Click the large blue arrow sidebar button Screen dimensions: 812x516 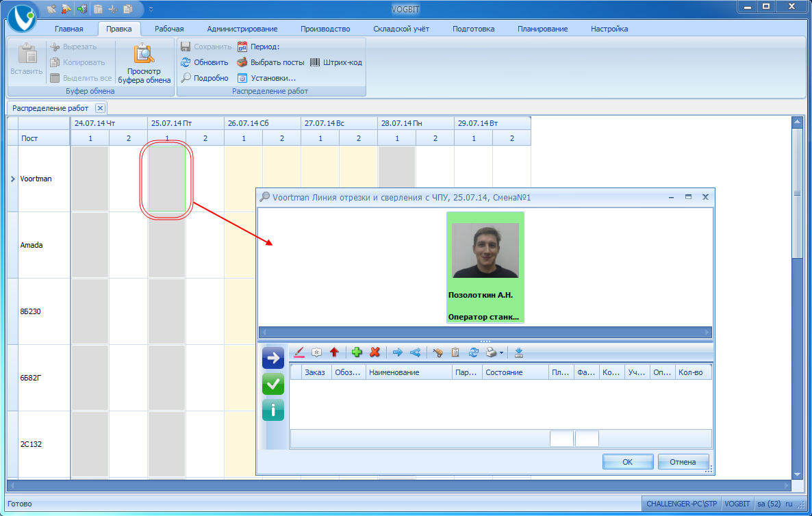coord(273,357)
